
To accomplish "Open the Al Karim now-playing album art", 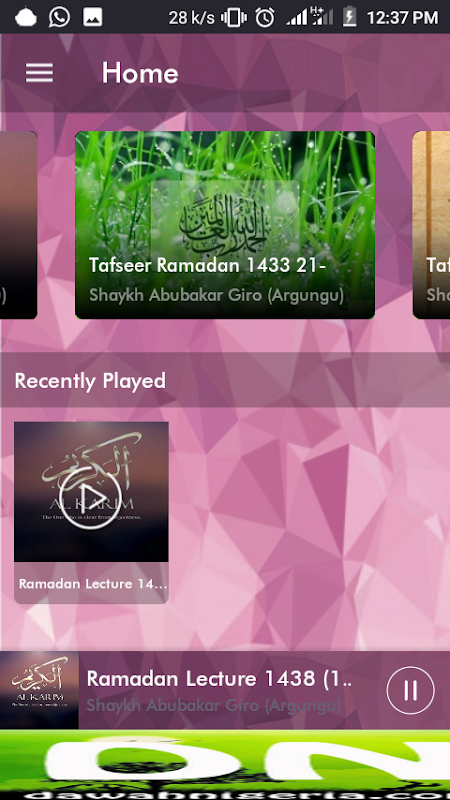I will coord(39,690).
